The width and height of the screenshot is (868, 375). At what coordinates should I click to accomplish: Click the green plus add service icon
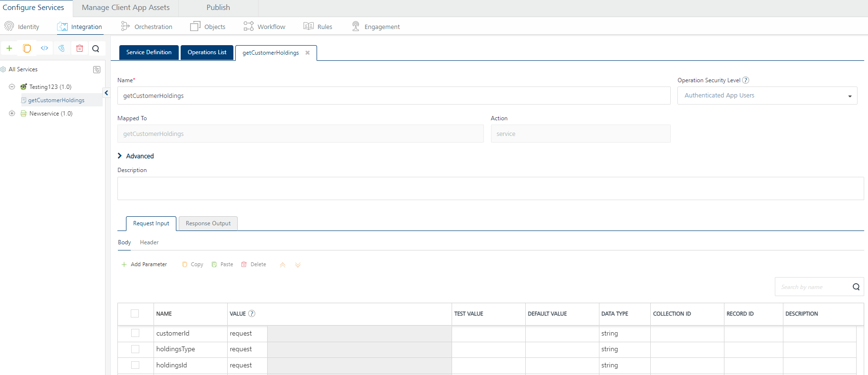(9, 48)
